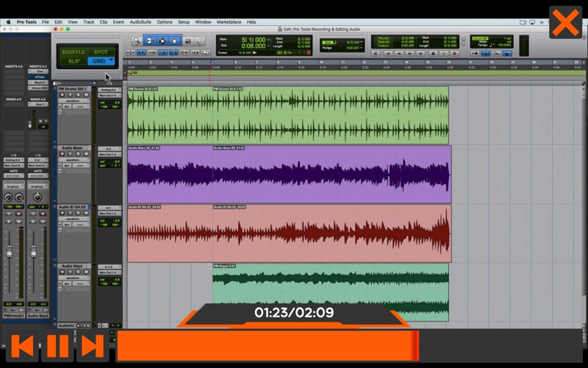Click the Zoom Toggle toolbar button

click(x=131, y=52)
